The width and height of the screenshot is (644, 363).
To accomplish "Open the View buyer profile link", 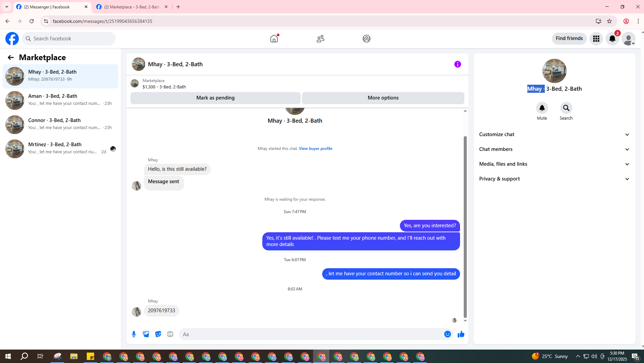I will pos(315,149).
